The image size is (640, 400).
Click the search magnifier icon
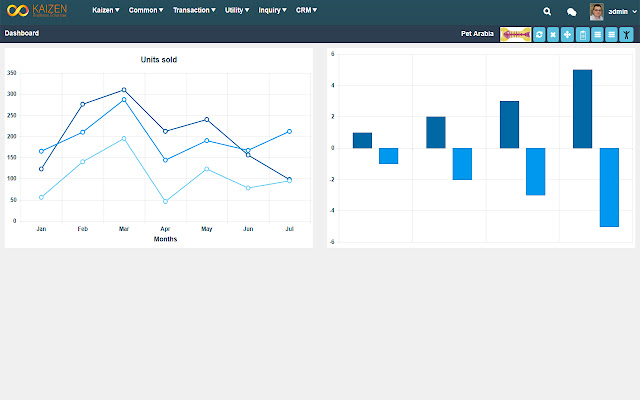click(547, 11)
